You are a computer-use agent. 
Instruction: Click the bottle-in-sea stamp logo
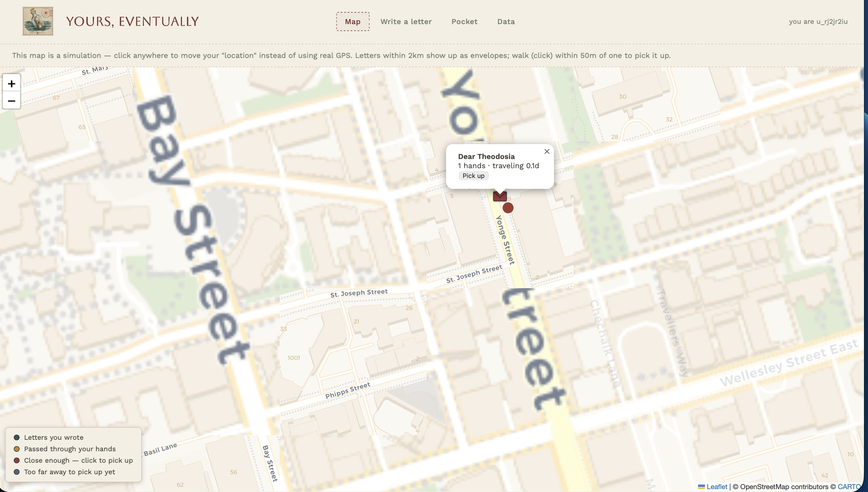[x=38, y=21]
